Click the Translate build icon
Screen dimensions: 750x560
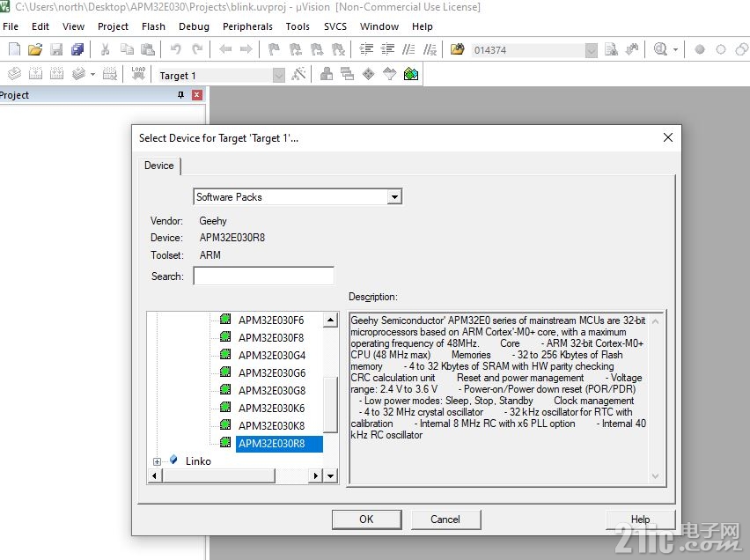[15, 74]
